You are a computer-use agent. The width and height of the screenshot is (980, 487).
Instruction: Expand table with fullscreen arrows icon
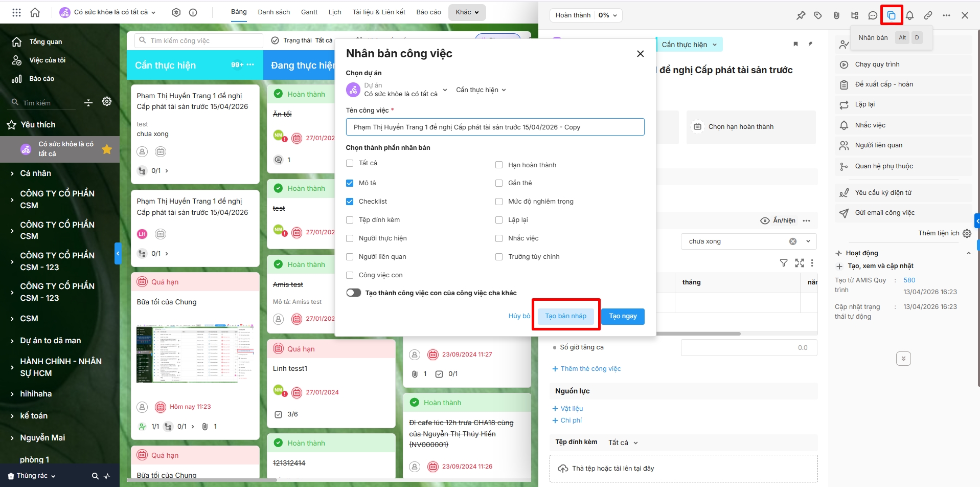(800, 263)
